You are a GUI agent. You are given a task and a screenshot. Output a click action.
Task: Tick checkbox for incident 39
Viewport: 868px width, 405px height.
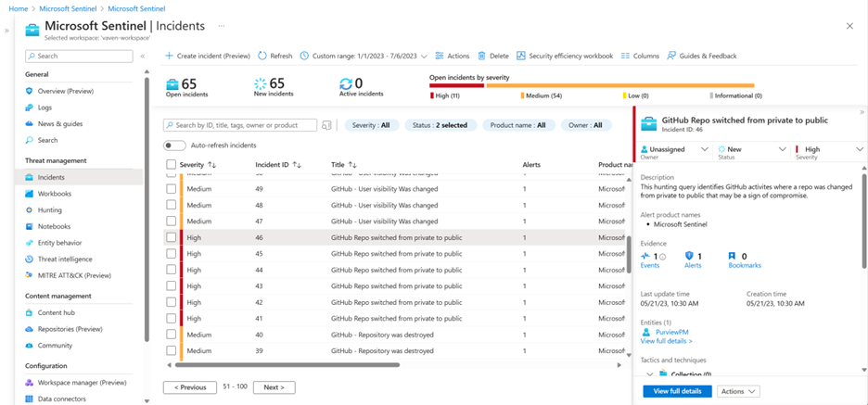(x=171, y=350)
